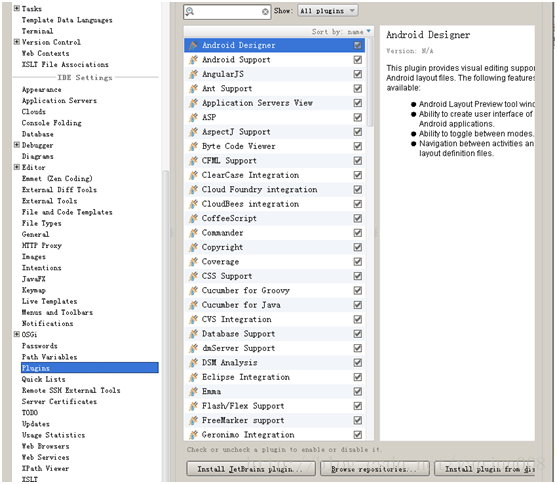Click the Cucumber for Java plugin icon

click(193, 305)
